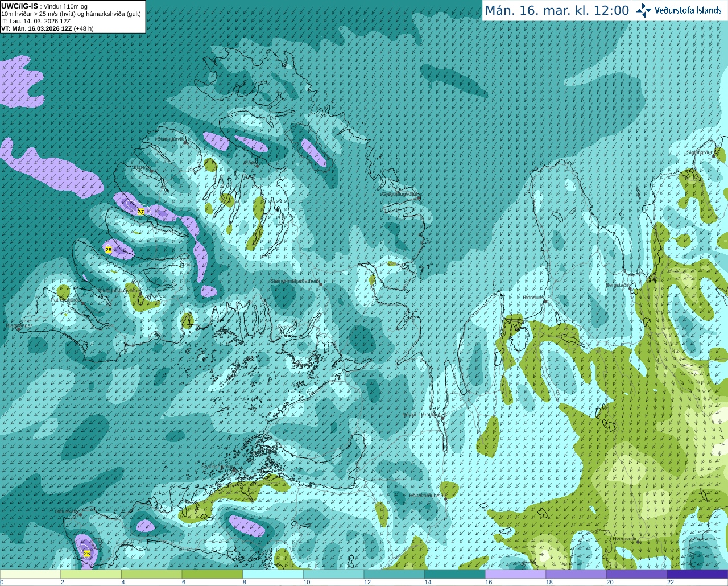Select the 14–16 m/s legend swatch
The image size is (728, 586).
(x=455, y=574)
